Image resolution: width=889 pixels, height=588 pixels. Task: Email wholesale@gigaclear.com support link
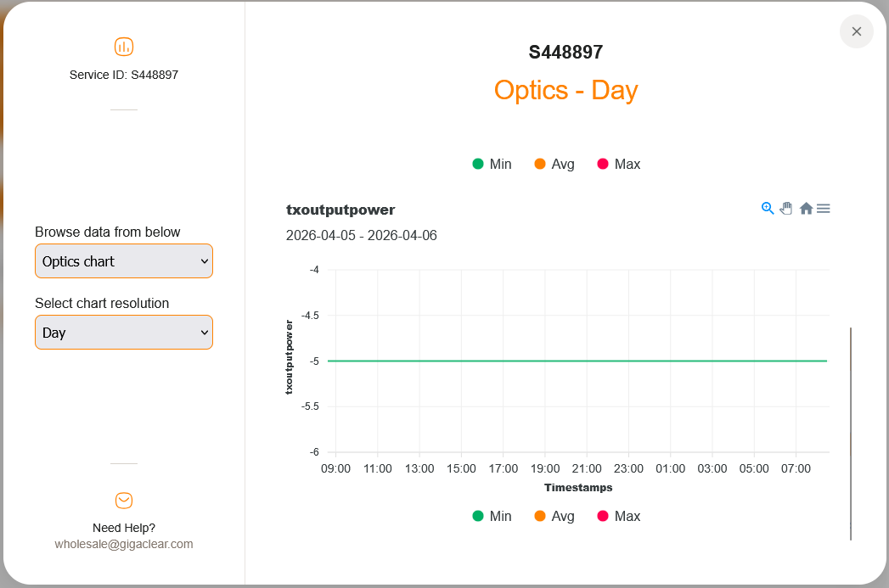[x=124, y=544]
